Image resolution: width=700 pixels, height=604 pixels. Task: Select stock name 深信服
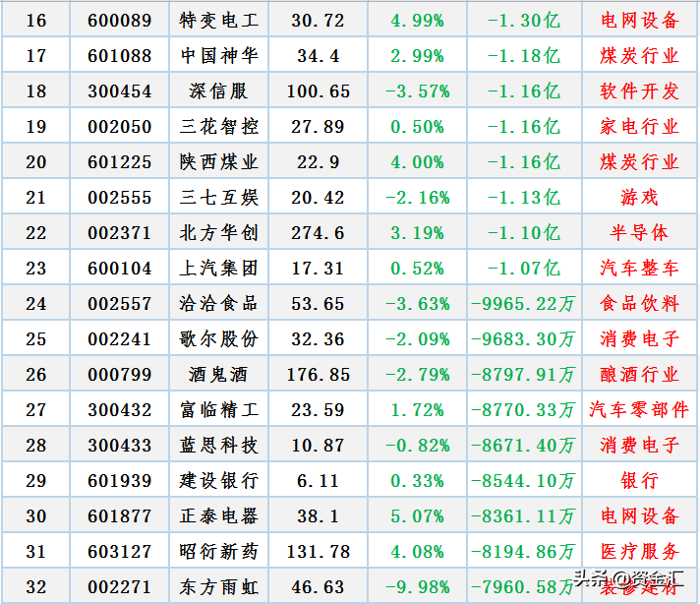(x=218, y=91)
